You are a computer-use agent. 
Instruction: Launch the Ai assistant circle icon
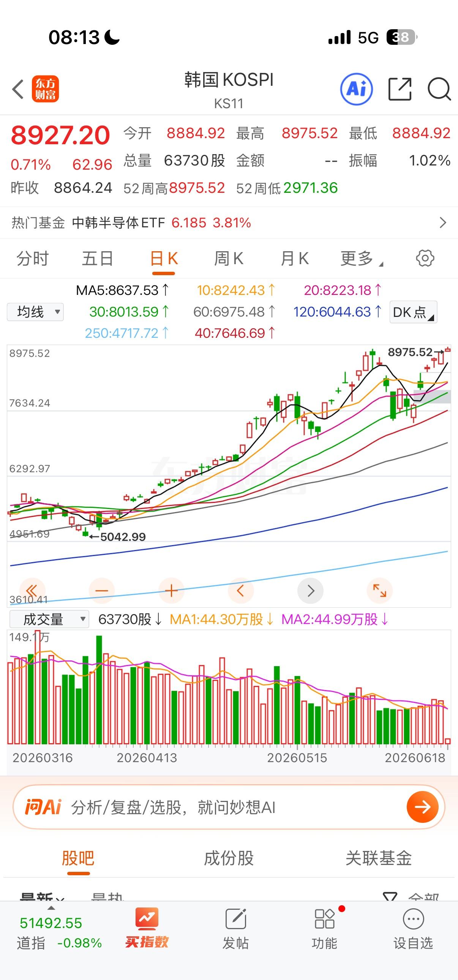[x=356, y=89]
